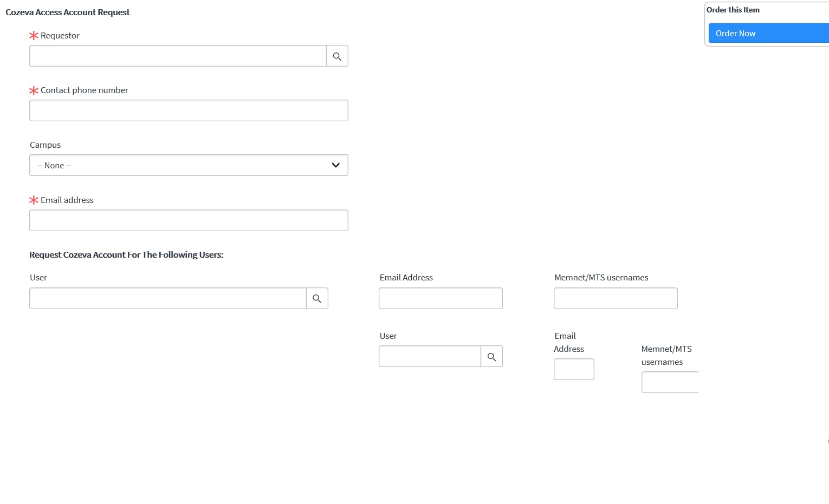Click the Requestor lookup search icon
This screenshot has width=829, height=504.
pos(337,56)
